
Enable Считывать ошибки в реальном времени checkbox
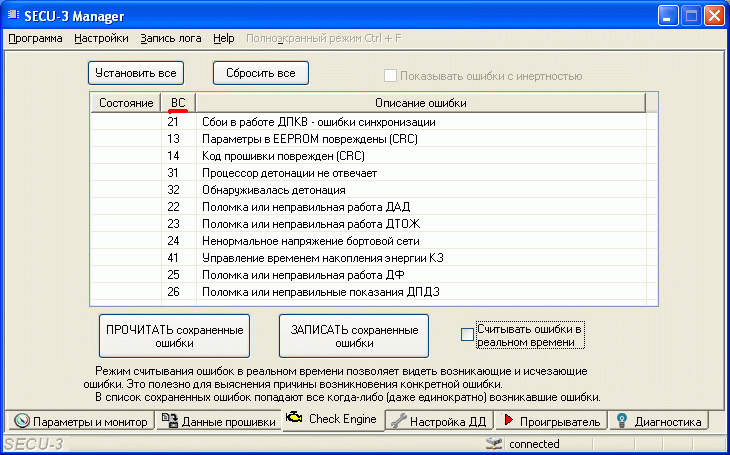467,334
